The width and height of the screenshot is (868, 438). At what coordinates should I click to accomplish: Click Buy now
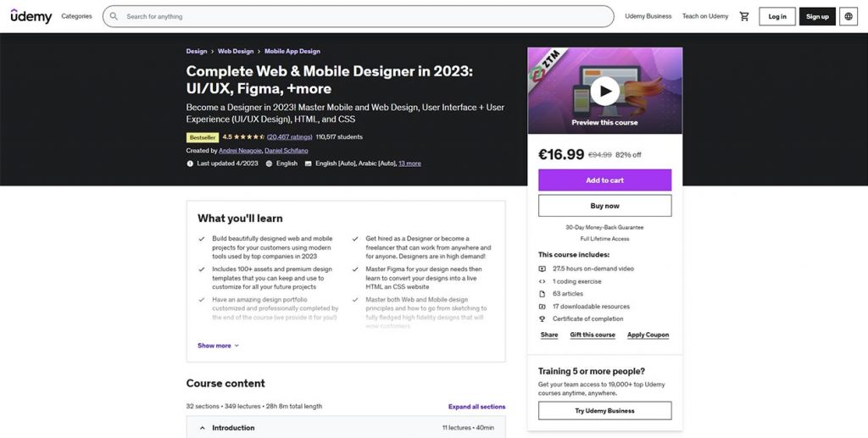click(604, 206)
